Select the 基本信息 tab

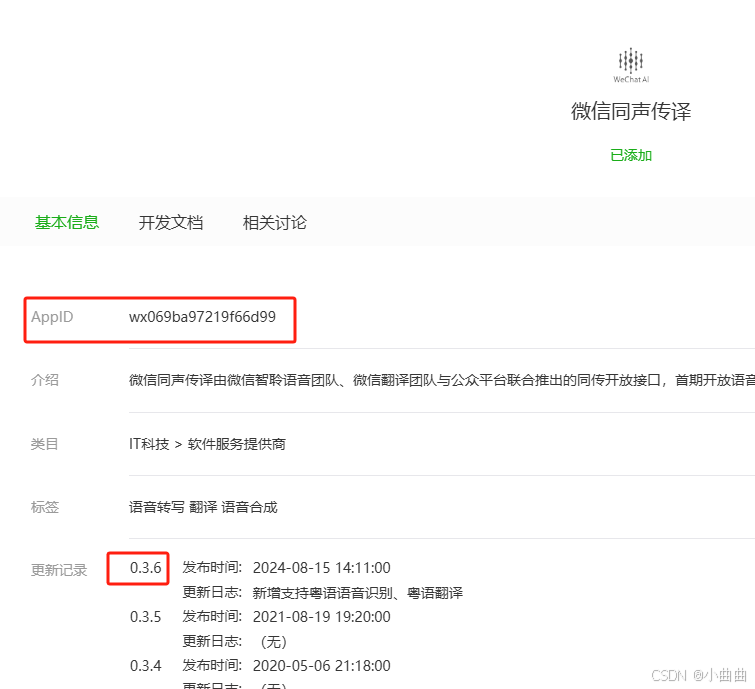point(67,222)
